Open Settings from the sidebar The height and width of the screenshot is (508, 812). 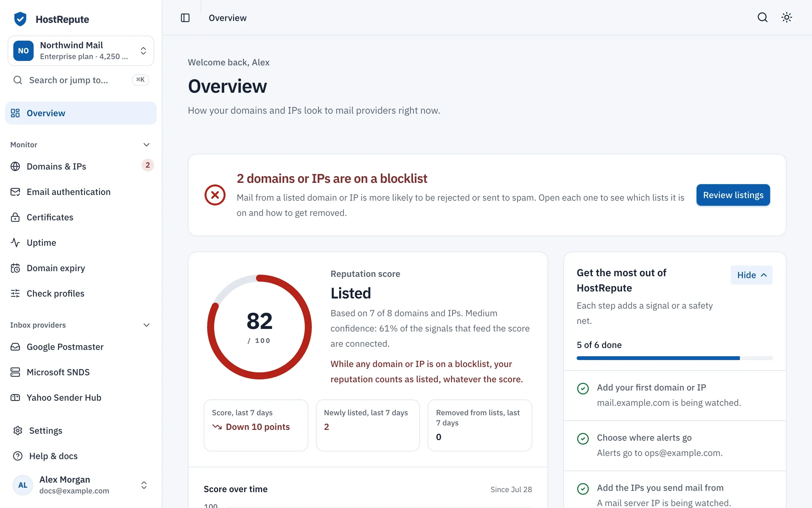(81, 431)
